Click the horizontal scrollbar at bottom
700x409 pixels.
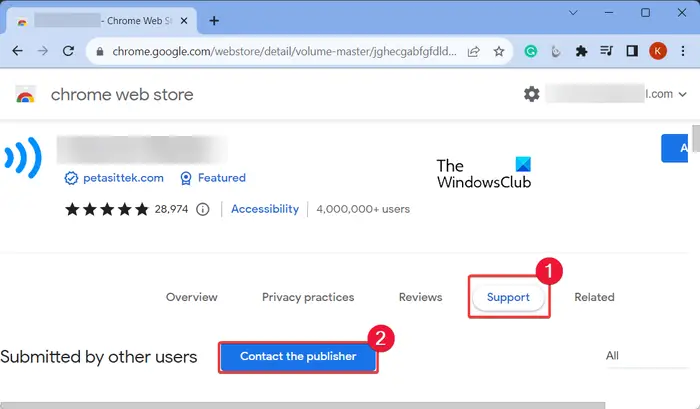click(x=303, y=405)
